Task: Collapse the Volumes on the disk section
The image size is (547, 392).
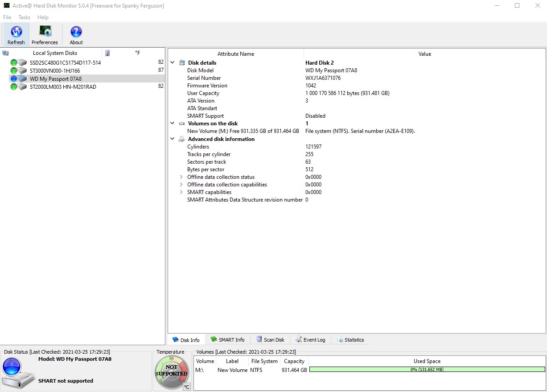Action: 173,124
